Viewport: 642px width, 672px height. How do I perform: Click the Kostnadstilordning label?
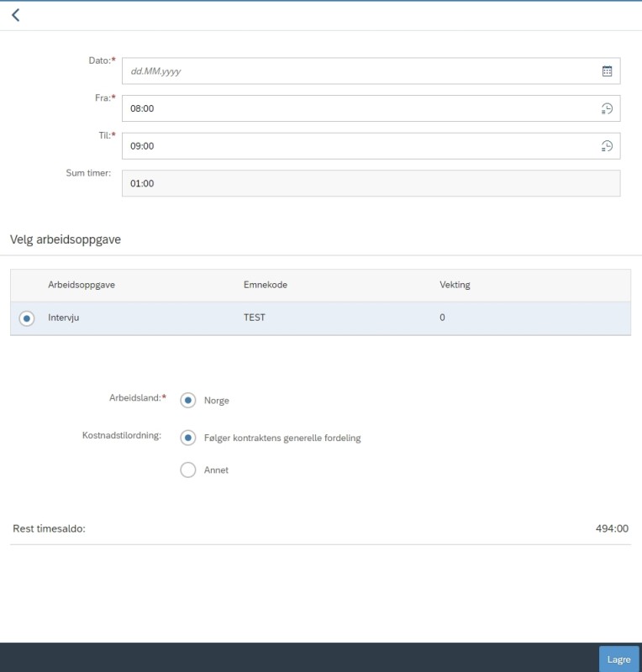click(x=122, y=435)
